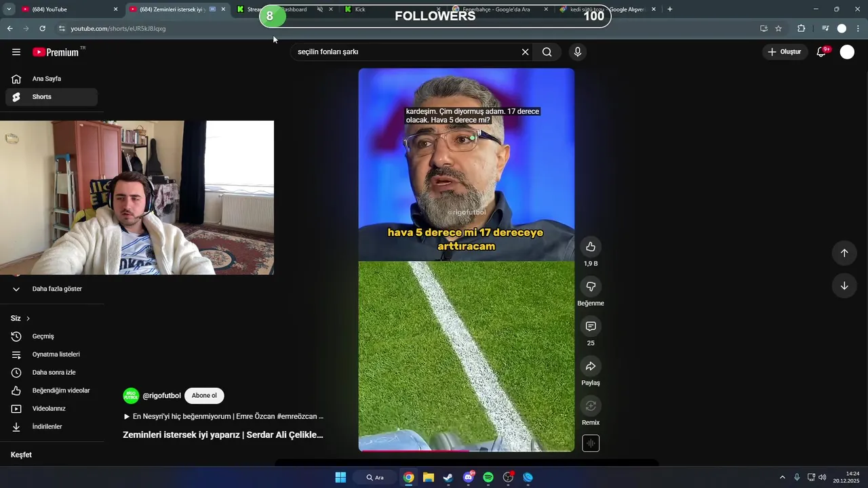Viewport: 868px width, 488px height.
Task: Reload the current page
Action: [x=42, y=28]
